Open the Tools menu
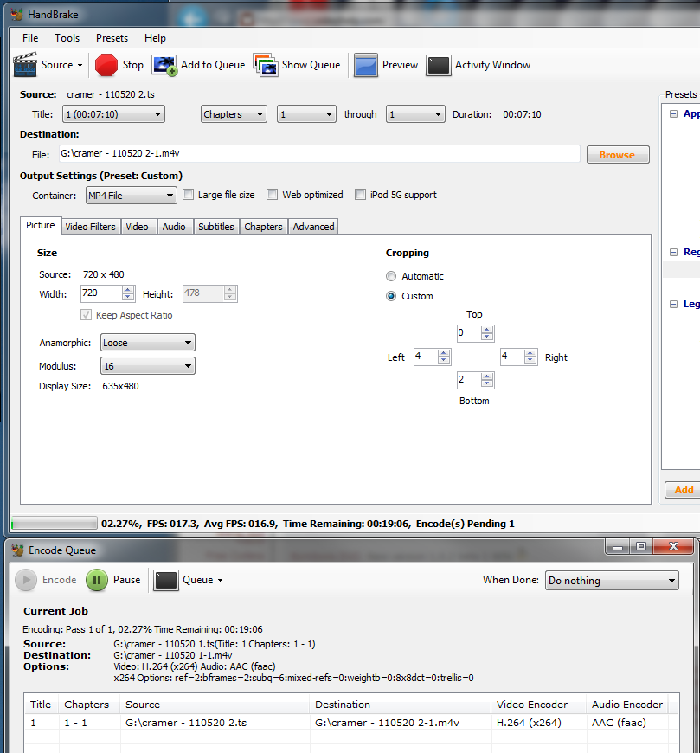The image size is (700, 753). pos(67,38)
